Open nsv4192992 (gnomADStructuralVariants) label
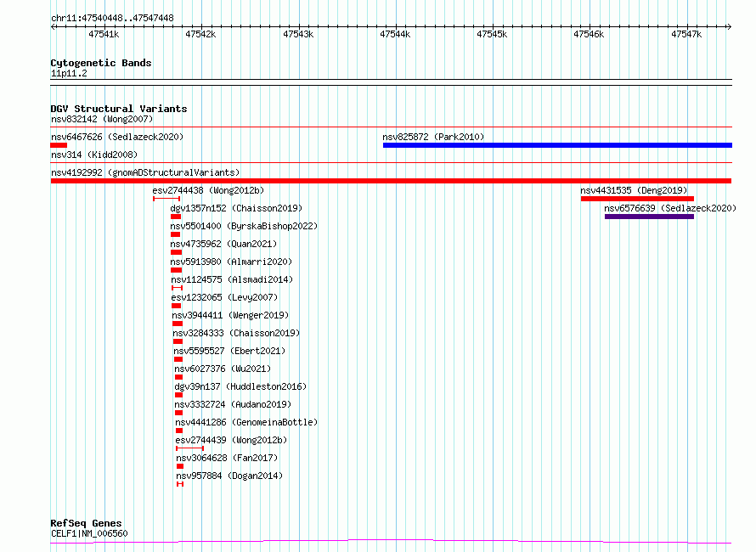 point(145,172)
